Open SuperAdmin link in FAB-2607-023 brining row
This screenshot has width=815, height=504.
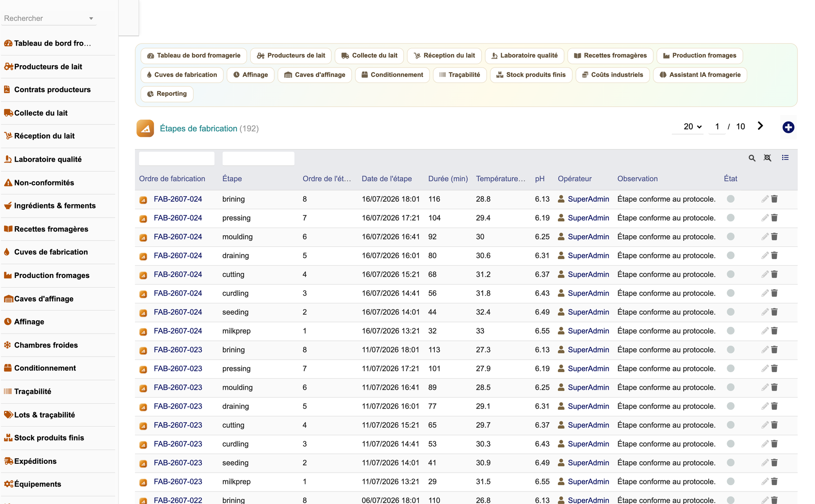588,350
